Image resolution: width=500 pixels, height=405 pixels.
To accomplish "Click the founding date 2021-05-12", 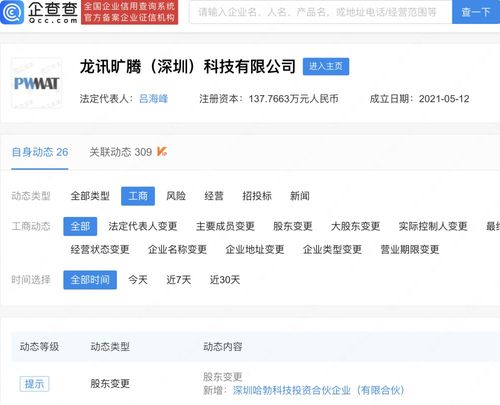I will coord(444,99).
